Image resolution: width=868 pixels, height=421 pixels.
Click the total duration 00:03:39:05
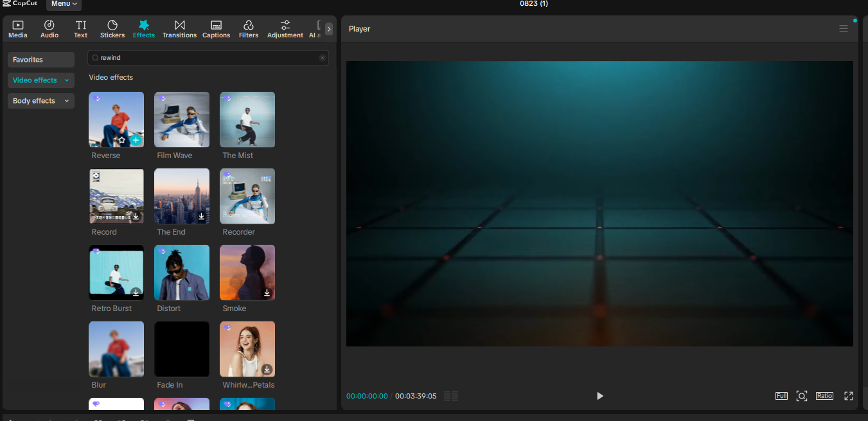tap(416, 396)
